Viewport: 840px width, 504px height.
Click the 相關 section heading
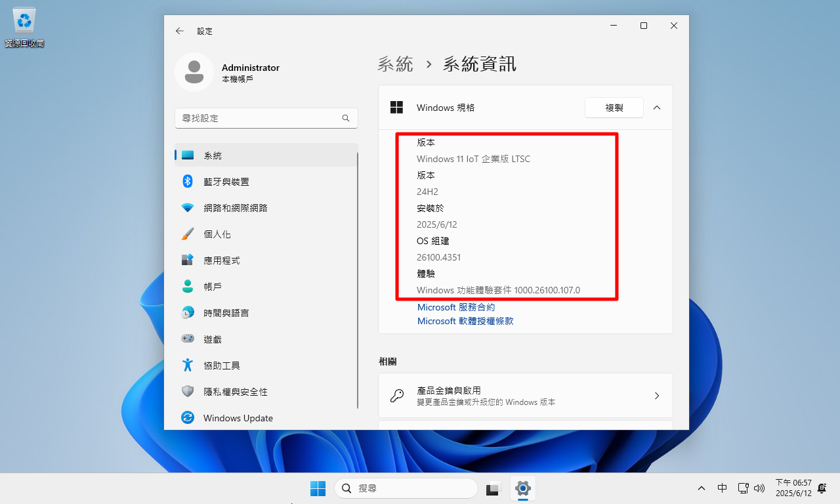point(388,362)
